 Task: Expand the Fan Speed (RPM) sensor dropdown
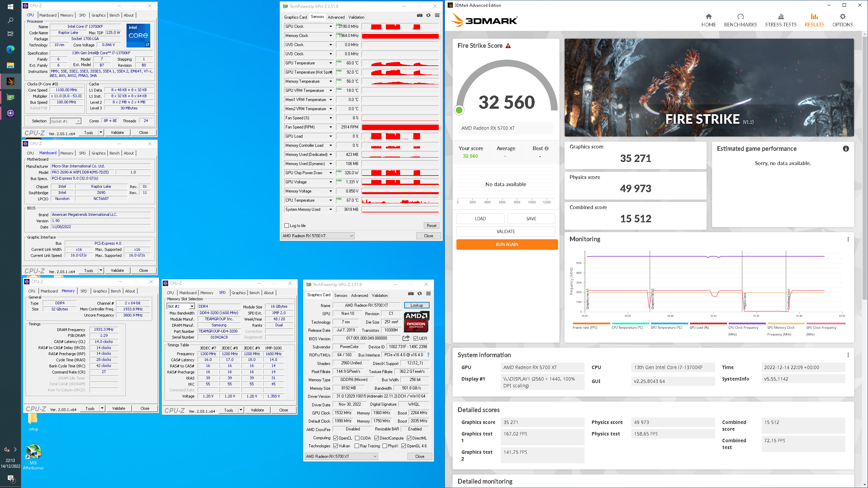331,127
